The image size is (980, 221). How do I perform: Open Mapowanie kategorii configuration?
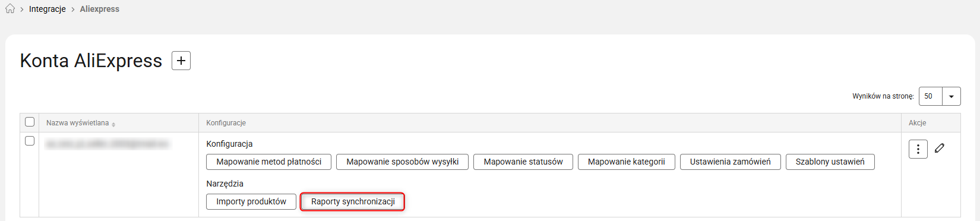coord(627,162)
